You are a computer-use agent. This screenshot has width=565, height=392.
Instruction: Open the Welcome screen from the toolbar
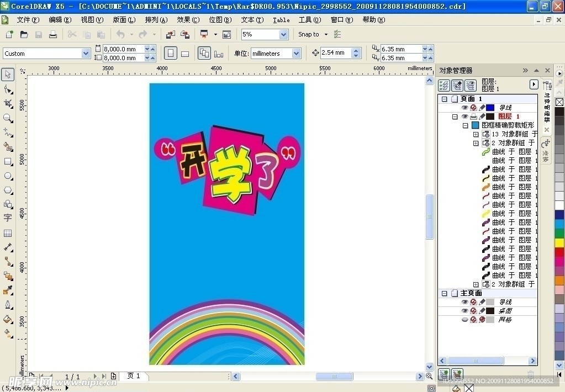pyautogui.click(x=226, y=34)
